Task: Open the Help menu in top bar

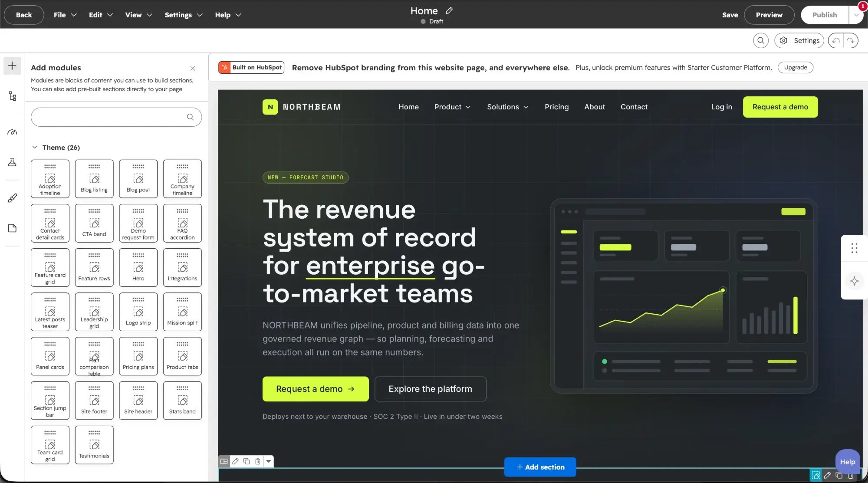Action: click(228, 15)
